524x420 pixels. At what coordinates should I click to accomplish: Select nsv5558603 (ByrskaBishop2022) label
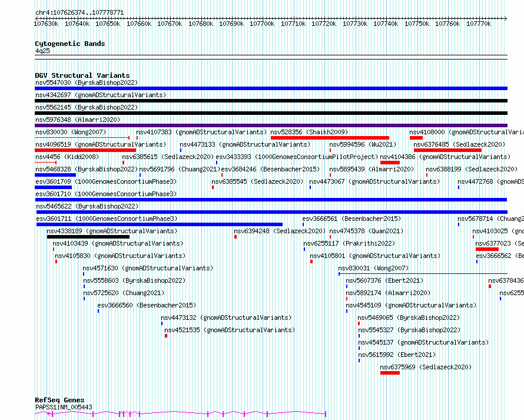point(134,280)
